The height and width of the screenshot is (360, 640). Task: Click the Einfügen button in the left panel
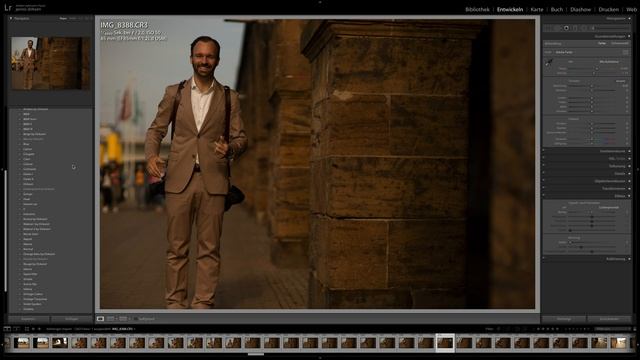coord(71,319)
